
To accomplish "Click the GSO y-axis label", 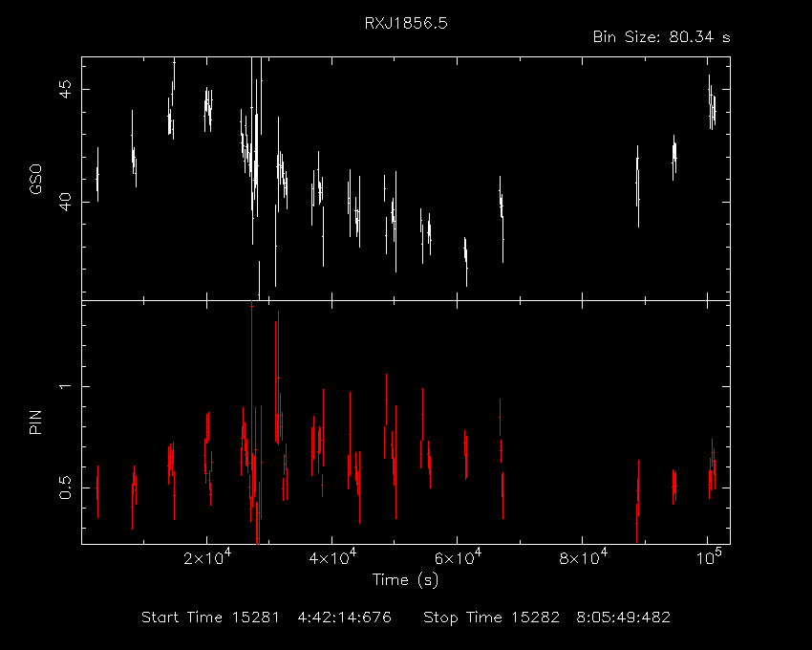I will click(x=35, y=180).
